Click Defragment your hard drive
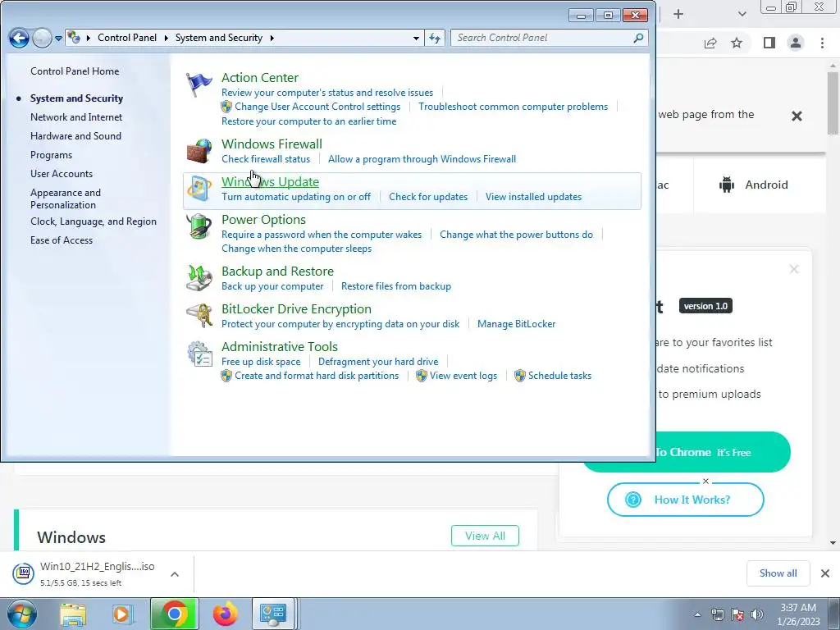The width and height of the screenshot is (840, 630). (378, 362)
